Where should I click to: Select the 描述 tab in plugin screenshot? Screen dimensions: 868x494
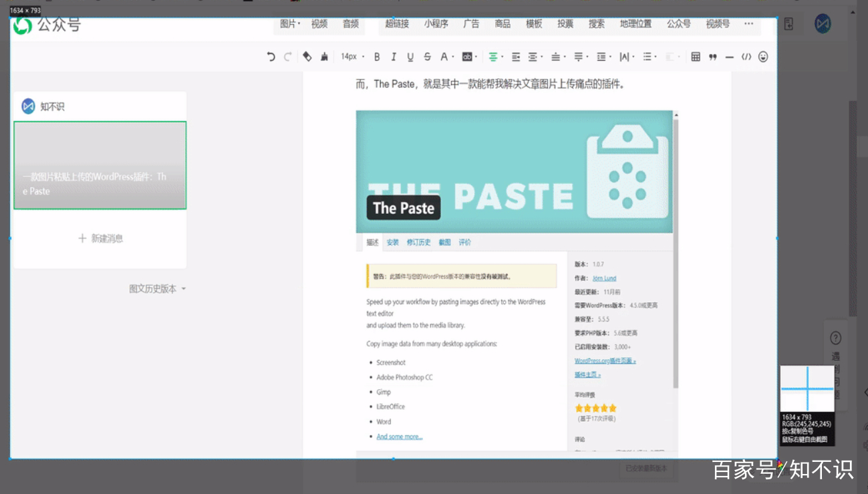coord(372,243)
